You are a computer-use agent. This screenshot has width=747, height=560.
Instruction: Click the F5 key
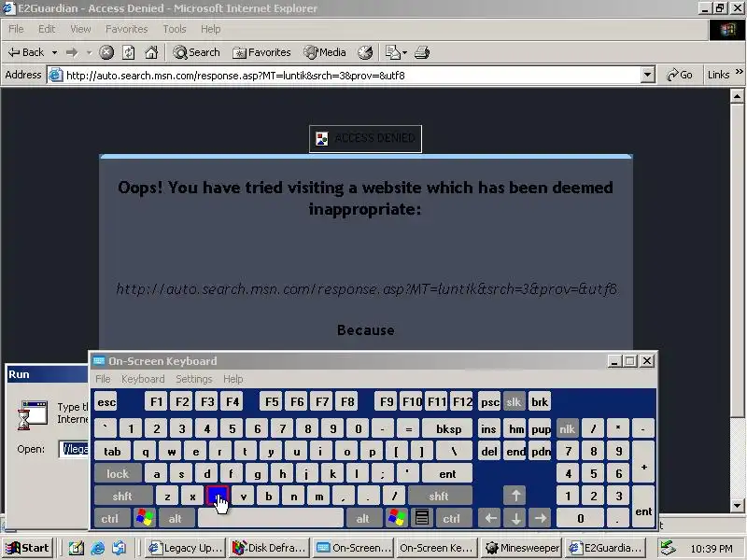[x=272, y=402]
